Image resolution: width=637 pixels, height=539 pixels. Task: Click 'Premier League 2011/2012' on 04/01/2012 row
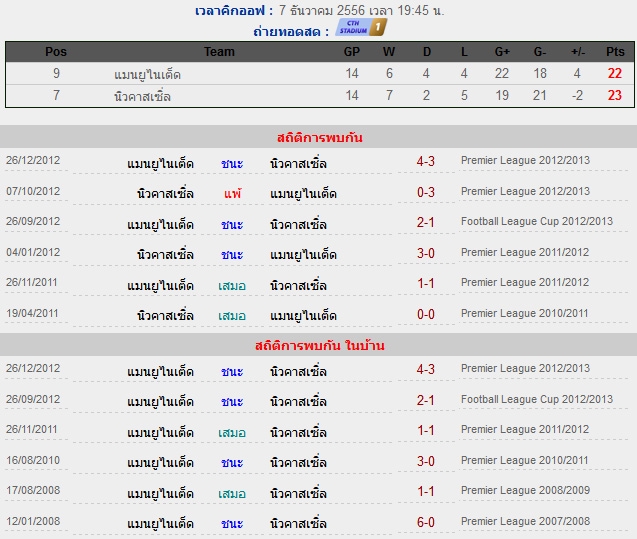(525, 252)
